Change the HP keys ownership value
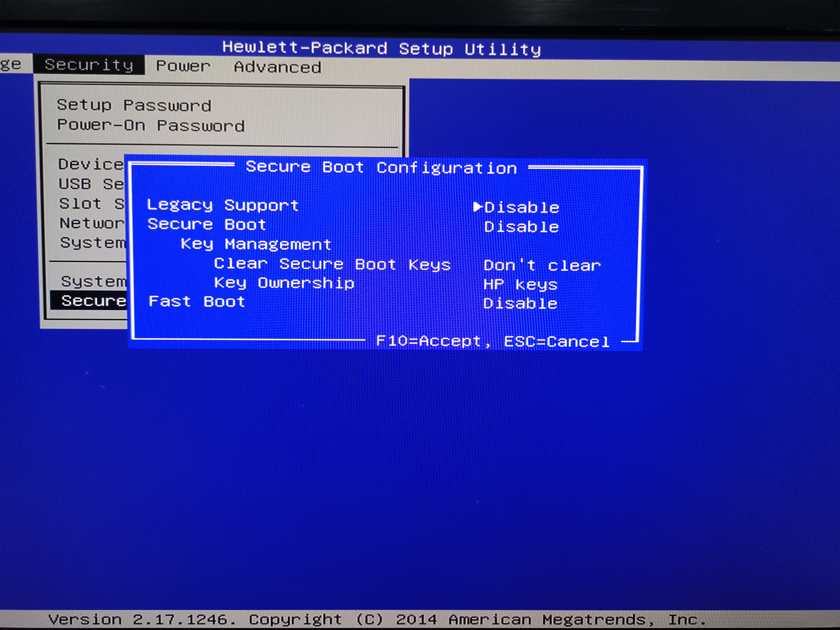 pos(520,284)
